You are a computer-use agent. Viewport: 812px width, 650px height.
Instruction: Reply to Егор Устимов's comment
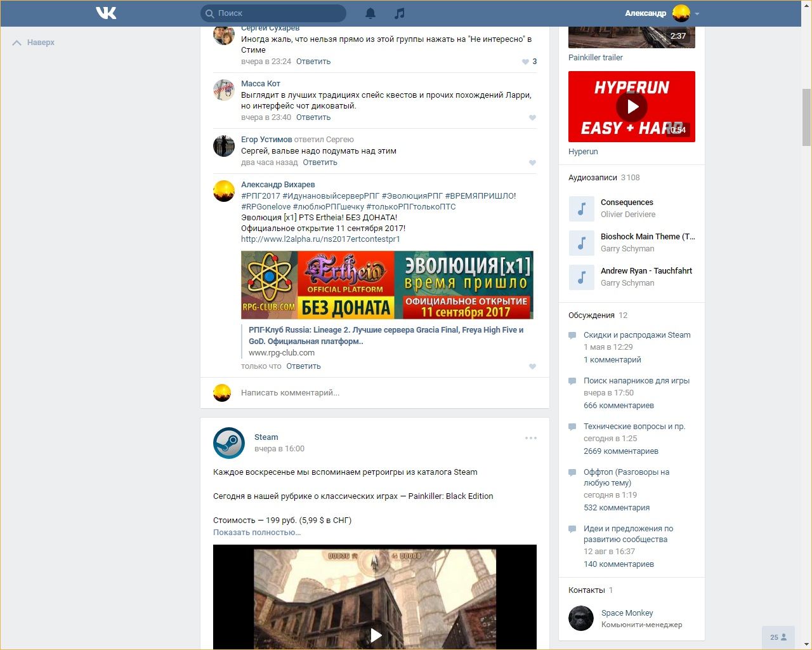320,162
